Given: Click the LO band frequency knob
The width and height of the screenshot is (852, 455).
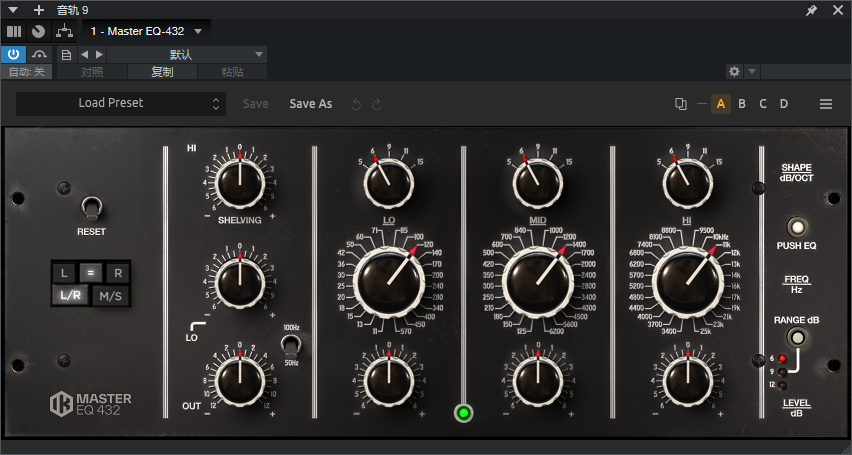Looking at the screenshot, I should (389, 283).
